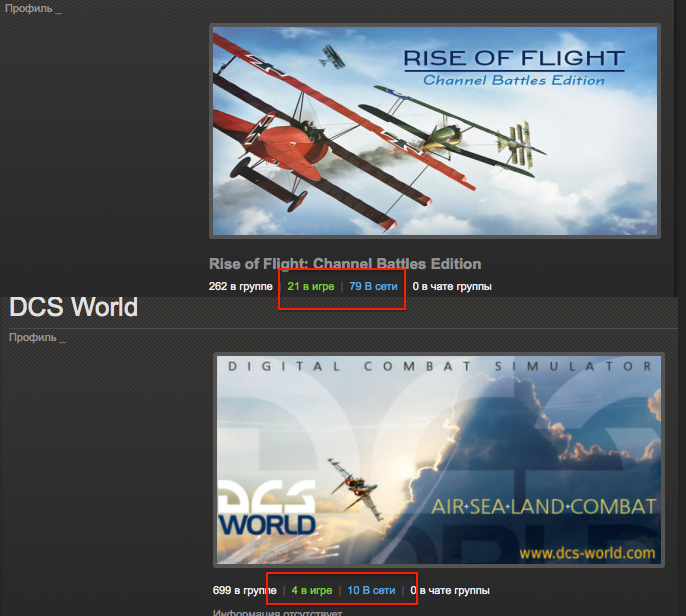Open Rise of Flight: Channel Battles Edition title
686x616 pixels.
point(345,264)
